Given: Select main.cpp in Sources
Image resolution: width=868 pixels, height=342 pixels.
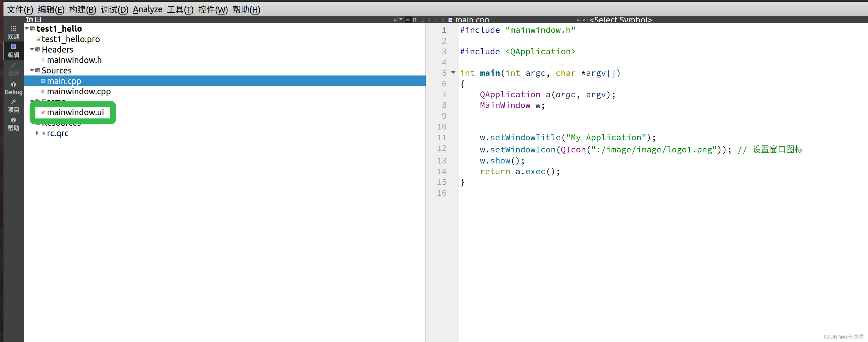Looking at the screenshot, I should click(64, 81).
